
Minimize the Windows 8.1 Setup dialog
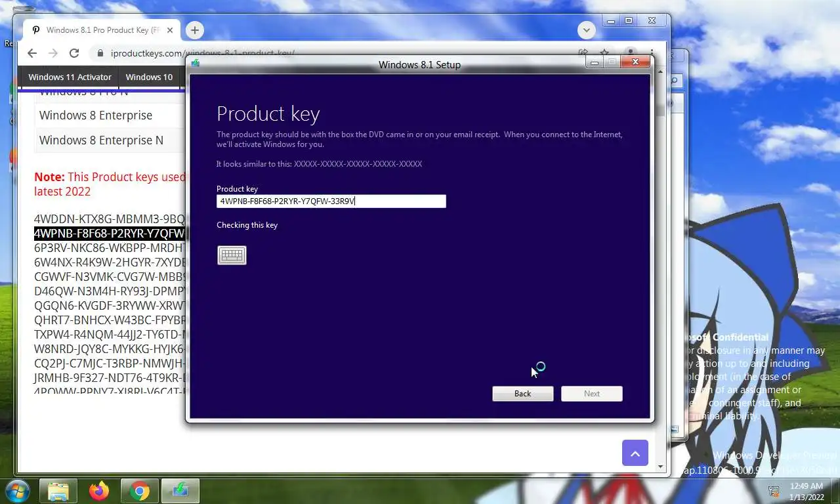coord(595,62)
